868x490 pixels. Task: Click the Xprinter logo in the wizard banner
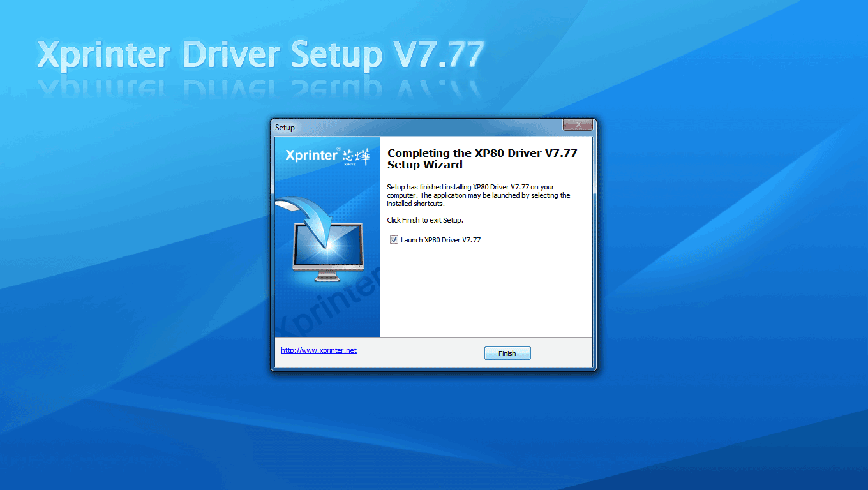pos(327,156)
